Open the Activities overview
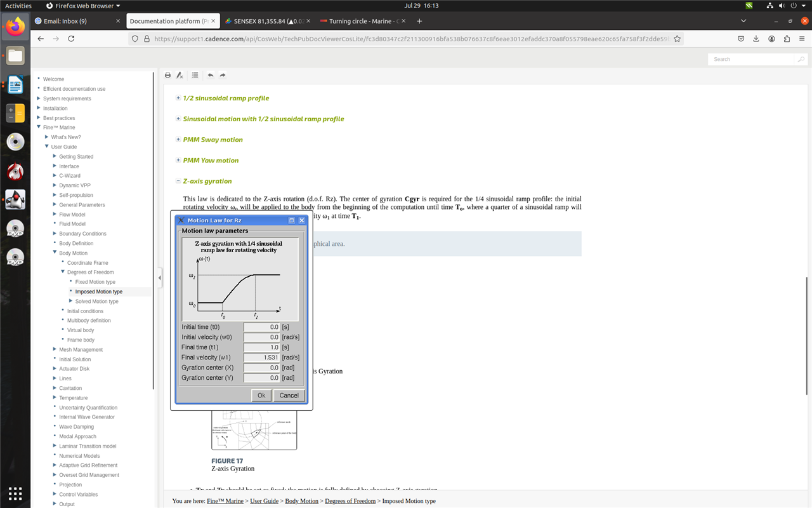Viewport: 812px width, 508px height. (18, 6)
